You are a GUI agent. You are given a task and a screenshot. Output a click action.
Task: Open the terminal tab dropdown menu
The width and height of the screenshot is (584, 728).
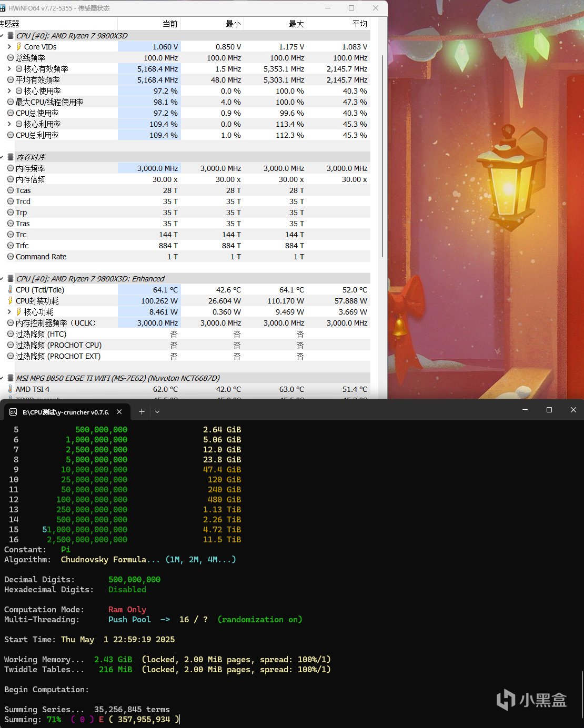click(x=157, y=412)
